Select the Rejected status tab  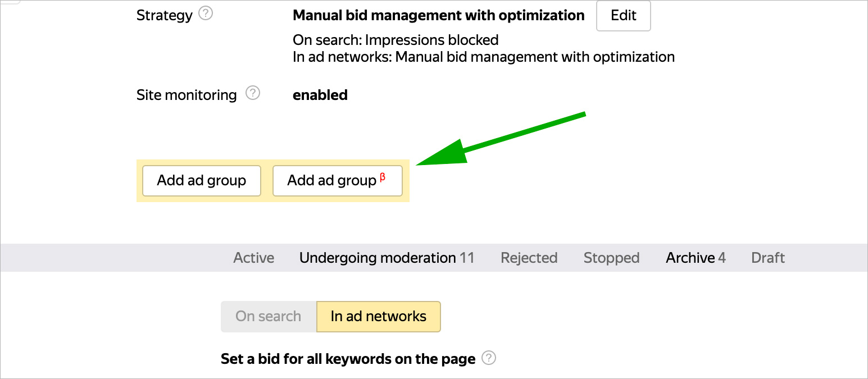coord(529,258)
